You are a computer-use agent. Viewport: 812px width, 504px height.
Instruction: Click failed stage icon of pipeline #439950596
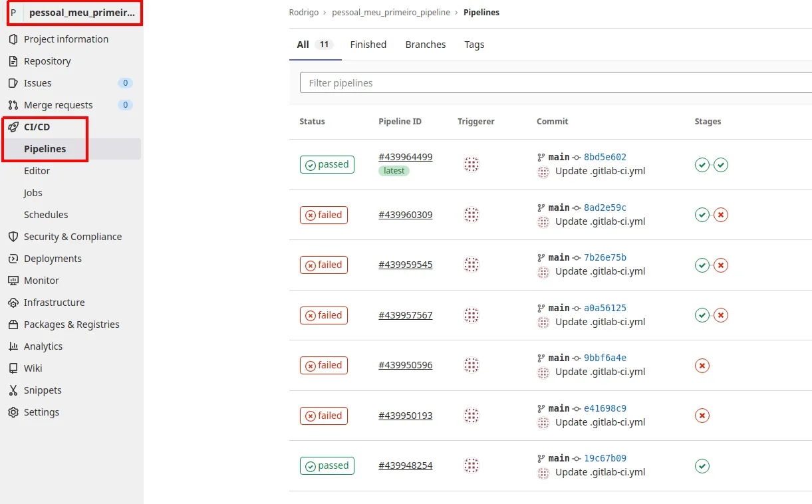[x=702, y=365]
